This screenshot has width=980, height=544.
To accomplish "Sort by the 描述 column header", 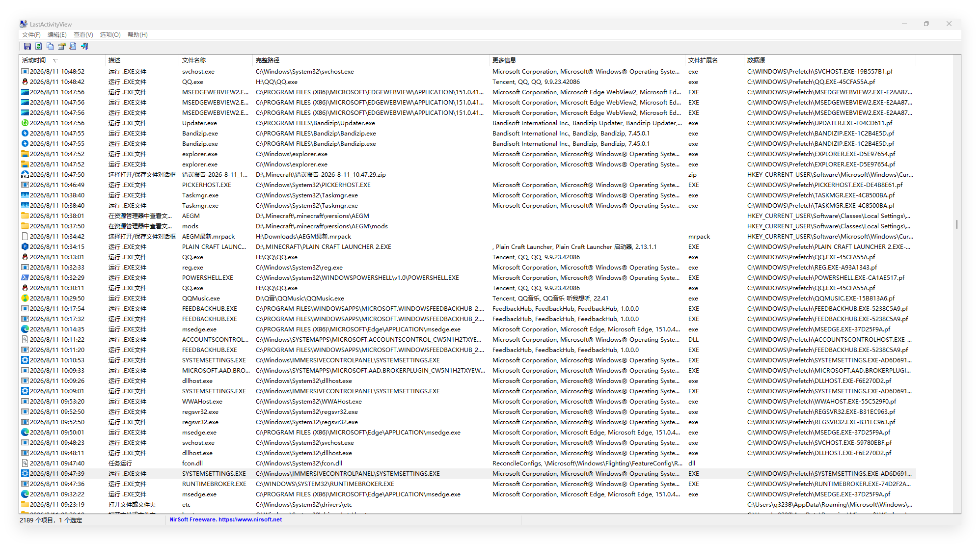I will [x=142, y=60].
